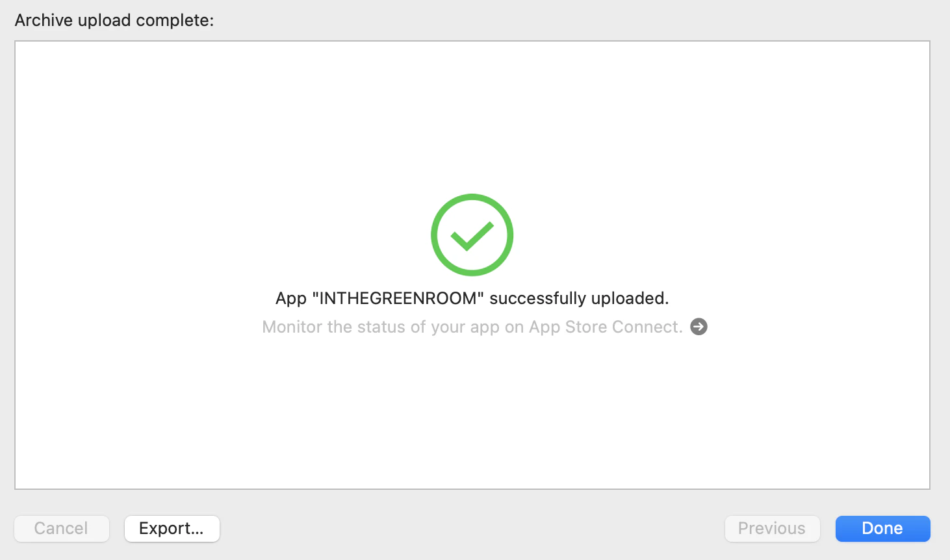Click the Done button

(x=882, y=529)
